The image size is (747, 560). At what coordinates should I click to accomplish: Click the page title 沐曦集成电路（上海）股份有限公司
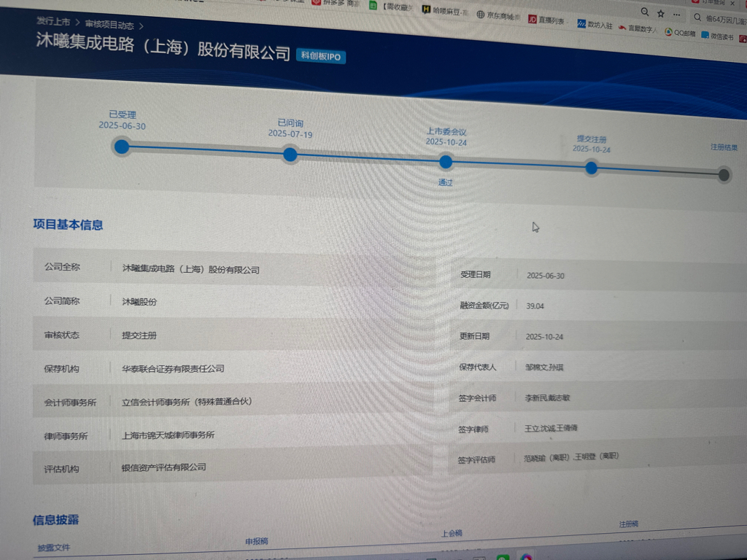tap(163, 47)
